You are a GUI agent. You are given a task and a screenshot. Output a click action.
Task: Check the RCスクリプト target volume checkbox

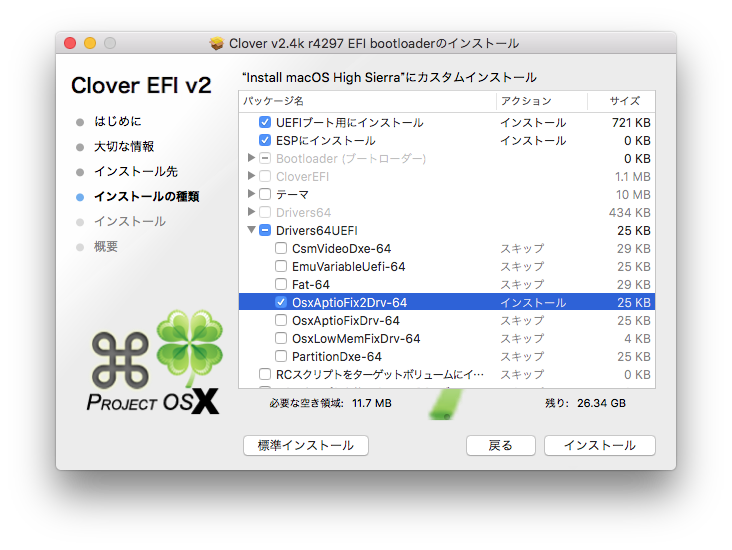(x=265, y=374)
